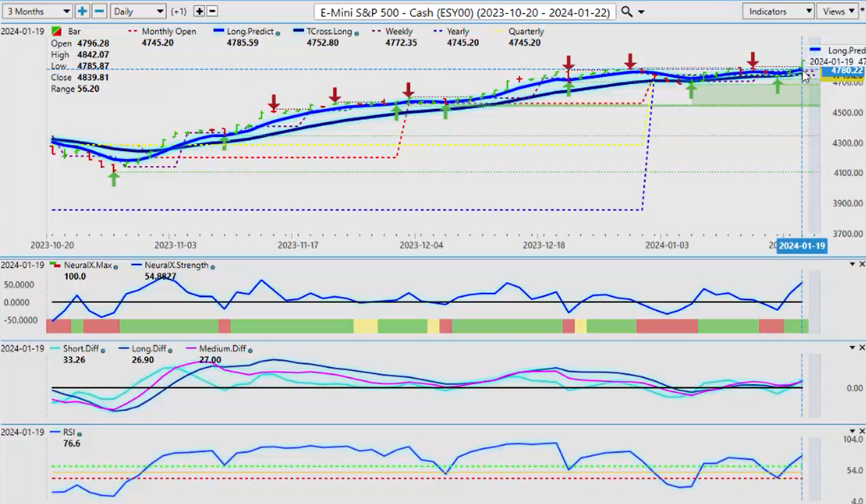Click the settings dot beside NeuralX.Strength
The height and width of the screenshot is (504, 866).
pos(212,266)
